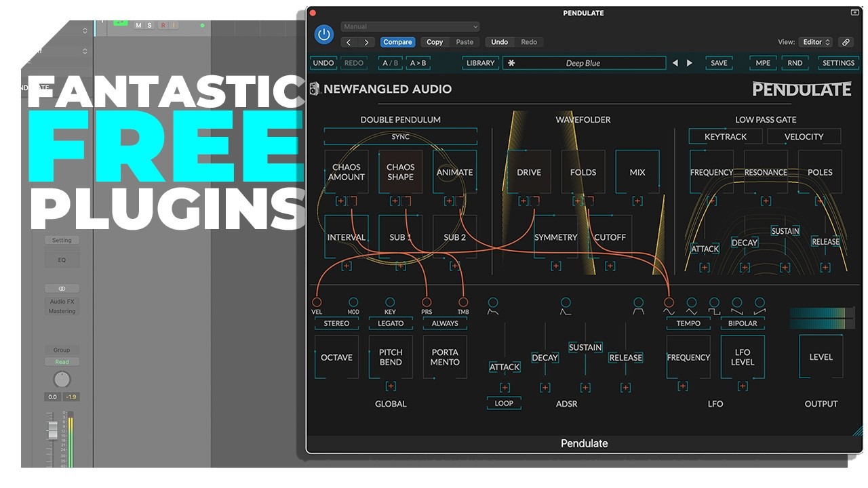Viewport: 868px width, 488px height.
Task: Click the plus button under Mix knob
Action: tap(637, 201)
